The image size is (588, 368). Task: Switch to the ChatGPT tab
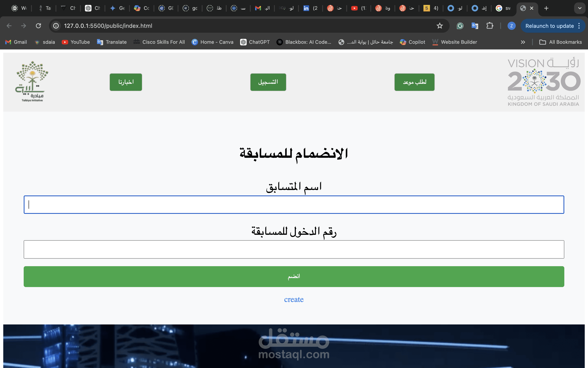tap(93, 8)
